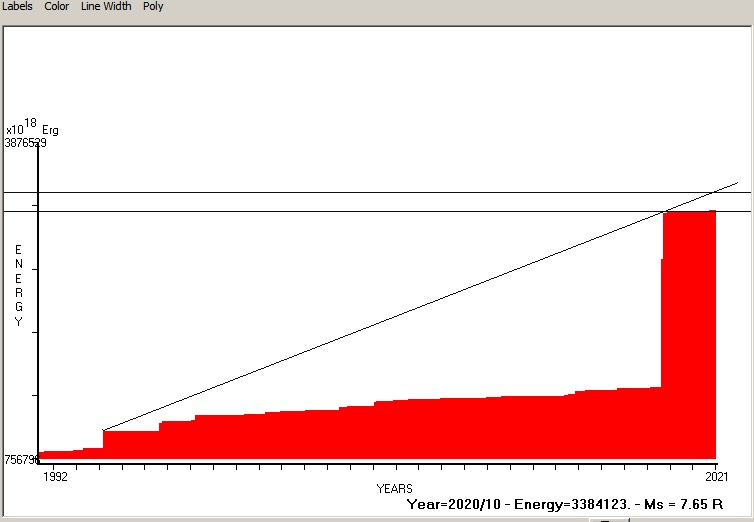The image size is (754, 522).
Task: Open the Line Width menu
Action: click(x=106, y=6)
